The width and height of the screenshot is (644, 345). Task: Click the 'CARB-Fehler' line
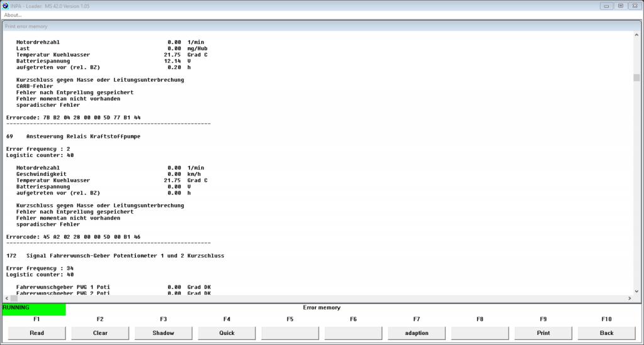point(35,86)
